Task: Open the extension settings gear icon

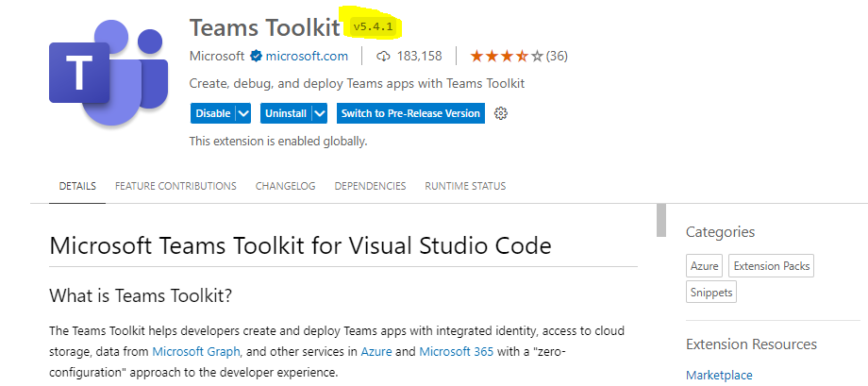Action: [501, 113]
